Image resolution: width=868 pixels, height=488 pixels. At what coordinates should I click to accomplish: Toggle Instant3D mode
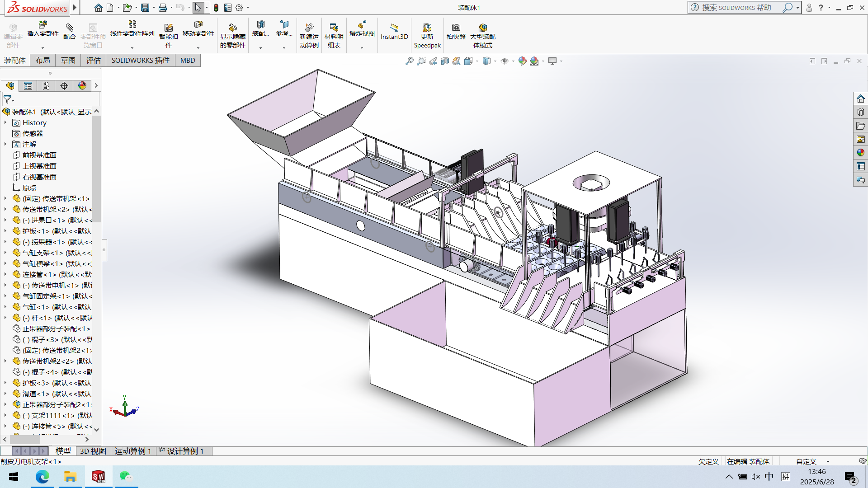(394, 31)
